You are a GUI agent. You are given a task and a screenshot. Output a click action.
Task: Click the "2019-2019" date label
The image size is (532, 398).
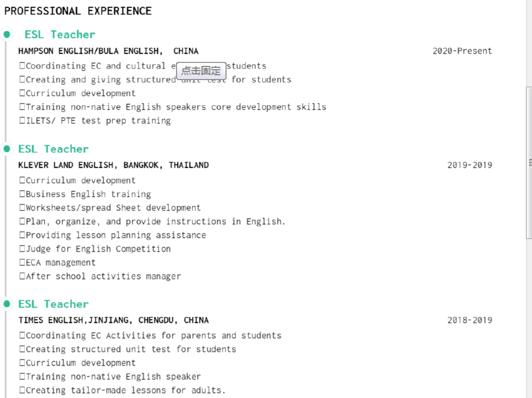tap(469, 165)
